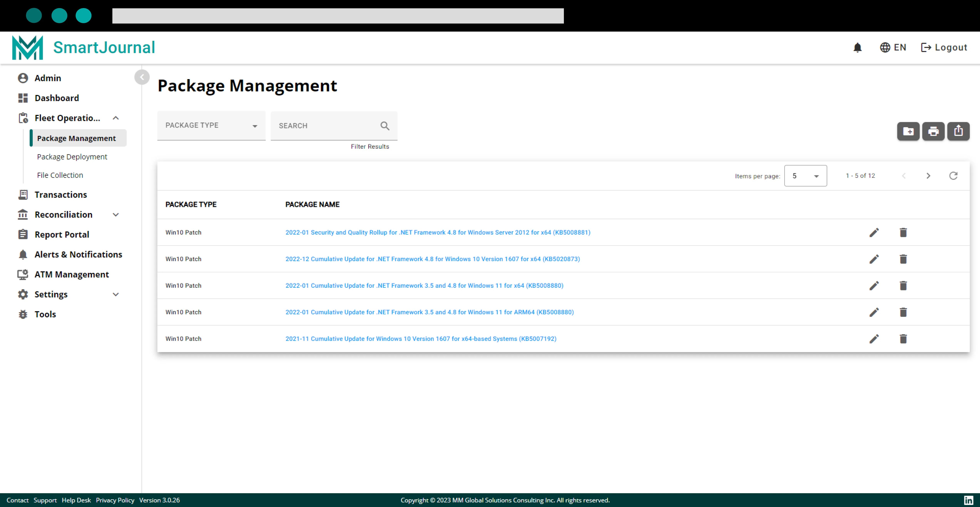Refresh the package table

(953, 176)
